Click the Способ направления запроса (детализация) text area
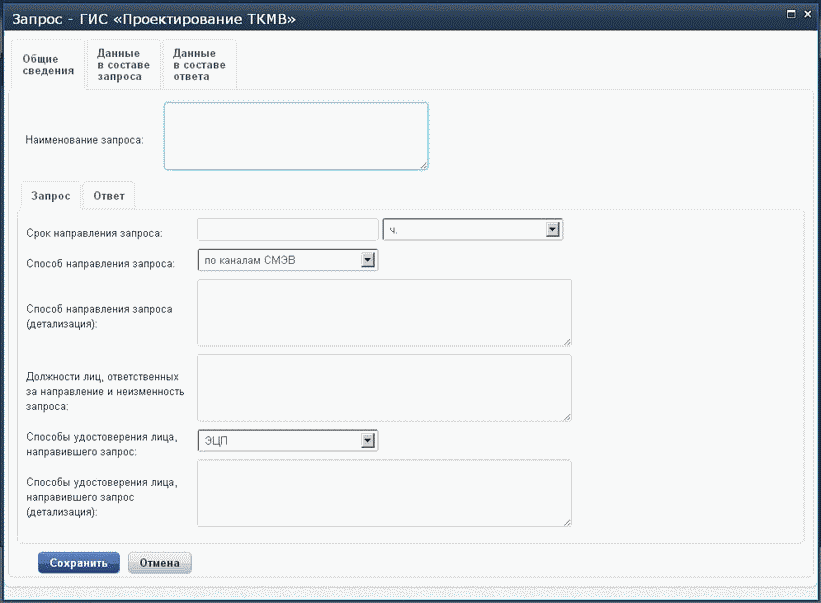The width and height of the screenshot is (821, 603). tap(384, 313)
